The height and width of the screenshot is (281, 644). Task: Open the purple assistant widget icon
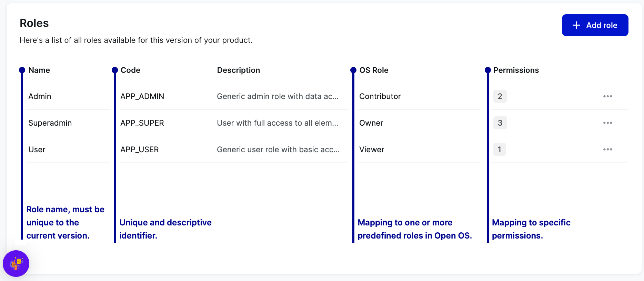tap(16, 263)
